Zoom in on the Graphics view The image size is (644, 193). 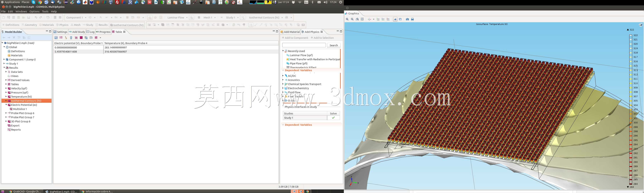pyautogui.click(x=347, y=19)
